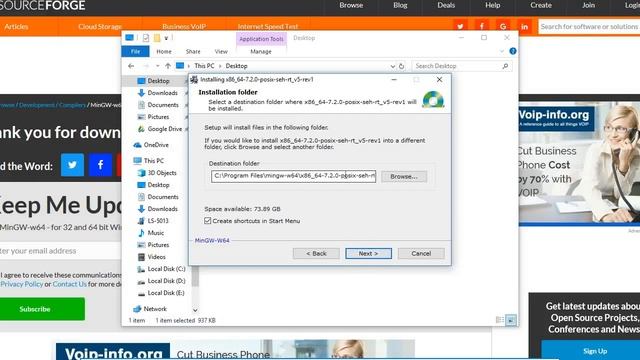Image resolution: width=640 pixels, height=360 pixels.
Task: Click the Explorer back arrow
Action: (x=131, y=66)
